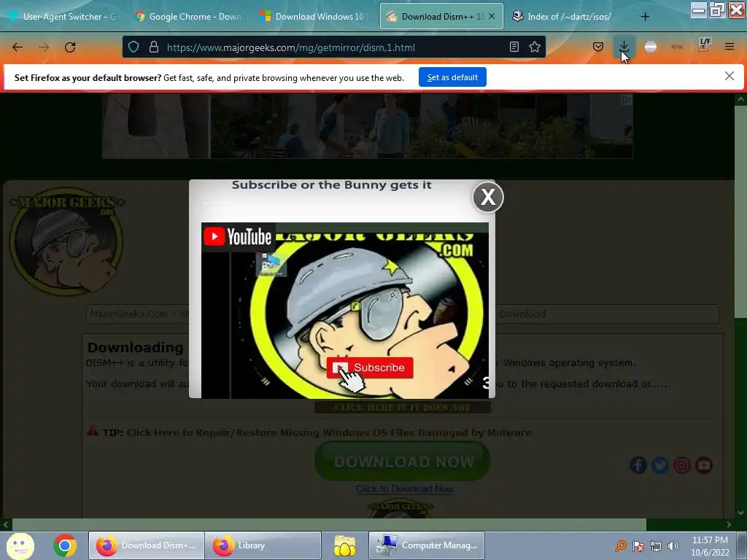Click the network tray icon
Screen dimensions: 747x560
pyautogui.click(x=656, y=546)
